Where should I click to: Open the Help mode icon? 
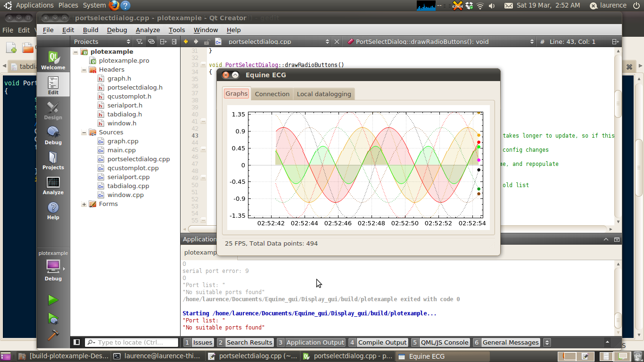(x=53, y=210)
